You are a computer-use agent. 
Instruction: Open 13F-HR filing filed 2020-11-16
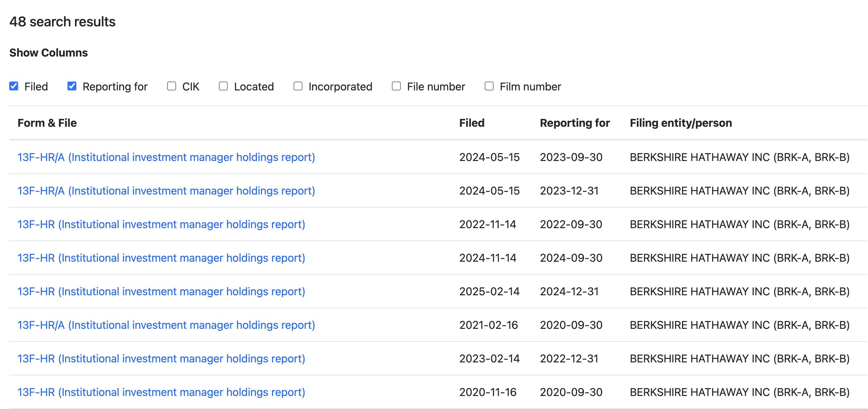(161, 392)
